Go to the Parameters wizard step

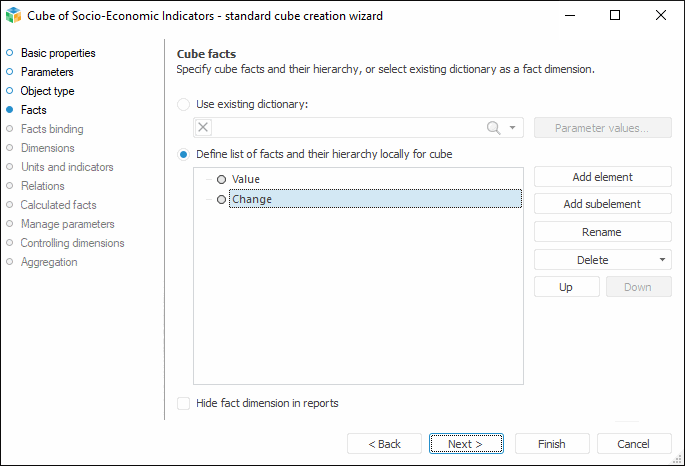(47, 72)
